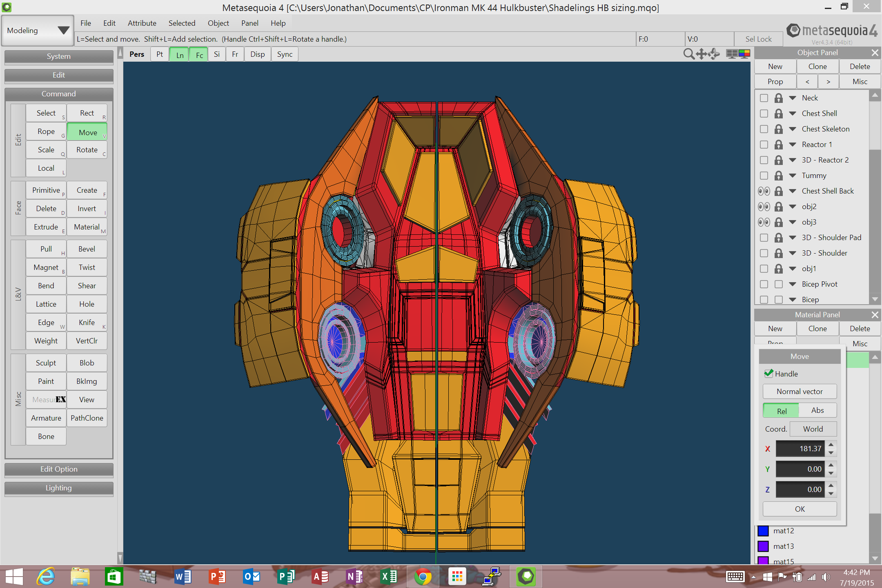Collapse the 3D - Reactor 2 object arrow
Viewport: 882px width, 588px height.
[x=793, y=160]
